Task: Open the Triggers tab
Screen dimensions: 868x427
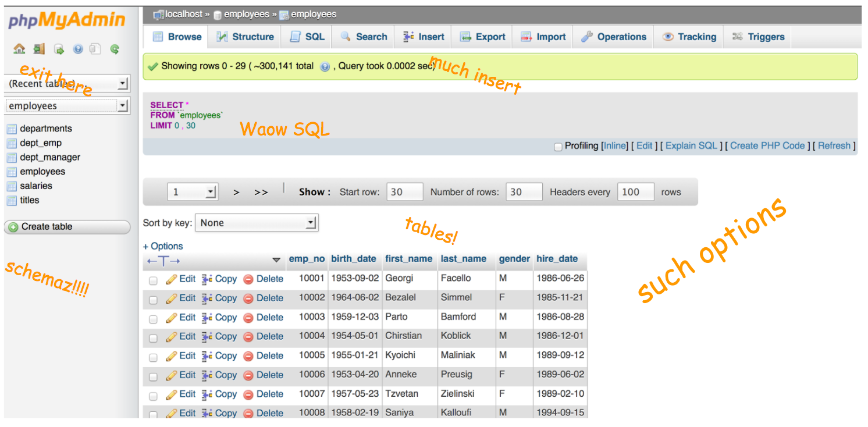Action: pos(758,37)
